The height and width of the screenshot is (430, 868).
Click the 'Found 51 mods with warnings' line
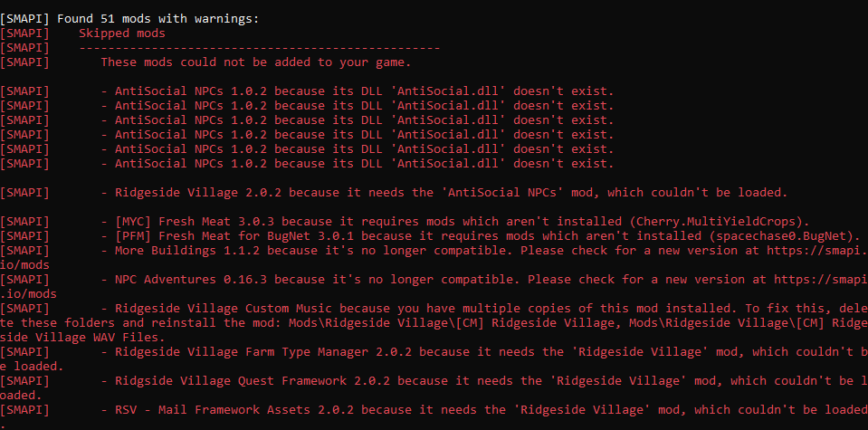coord(129,19)
